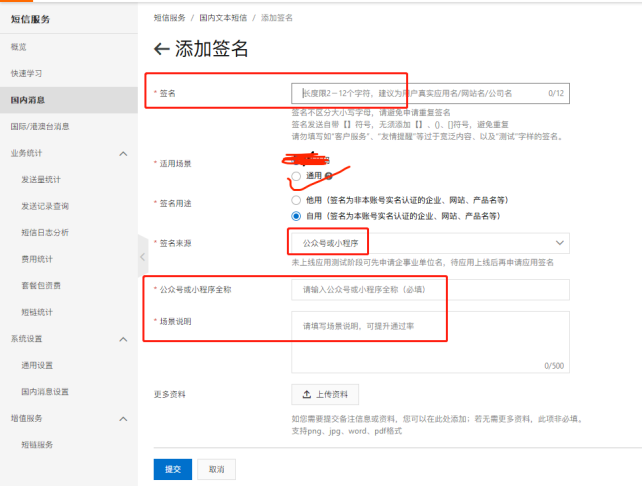Open 国际/港澳台消息 in the sidebar
This screenshot has height=486, width=643.
point(40,126)
